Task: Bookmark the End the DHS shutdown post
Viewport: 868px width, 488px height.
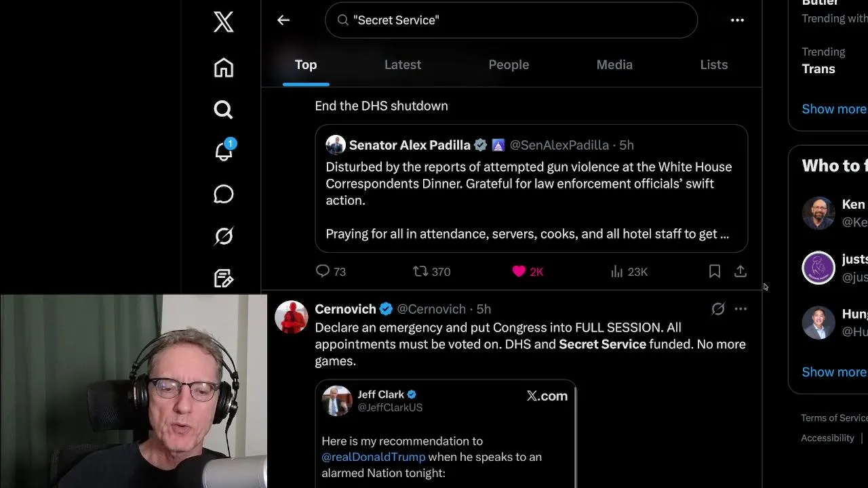Action: click(714, 272)
